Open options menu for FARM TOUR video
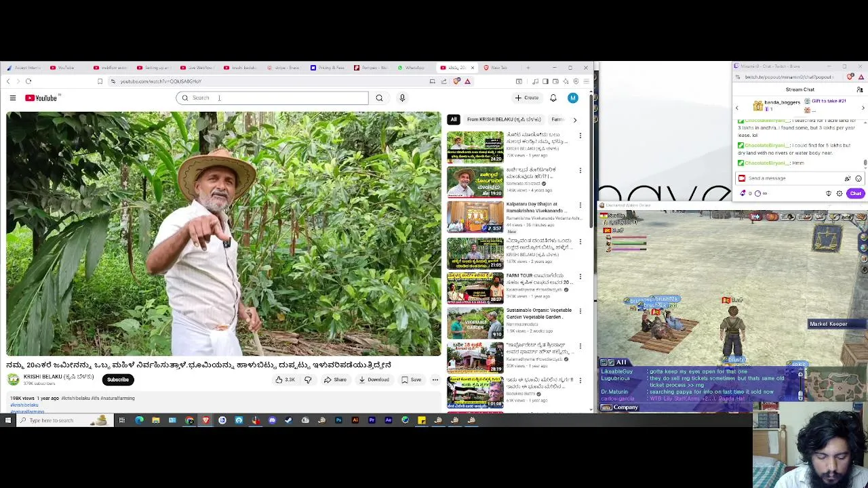 click(580, 277)
